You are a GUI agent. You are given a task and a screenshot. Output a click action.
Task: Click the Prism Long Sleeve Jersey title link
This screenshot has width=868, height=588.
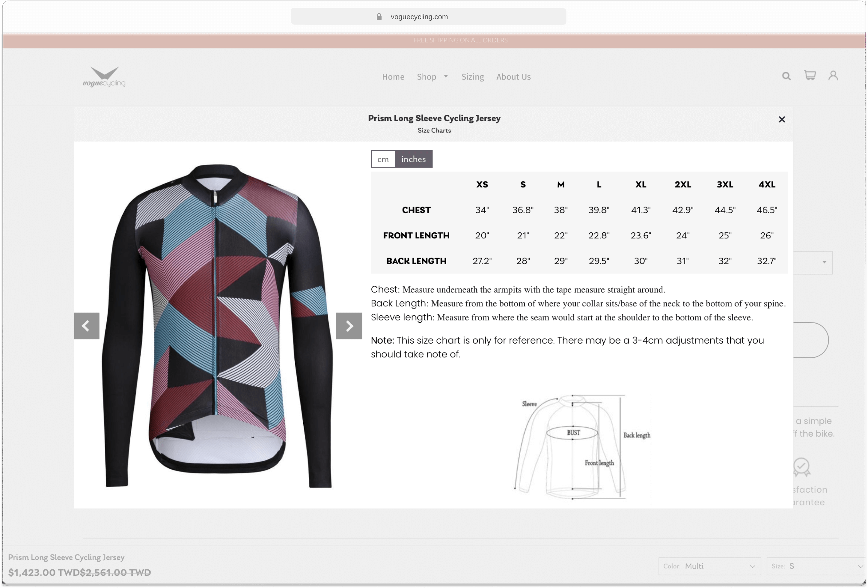click(66, 557)
